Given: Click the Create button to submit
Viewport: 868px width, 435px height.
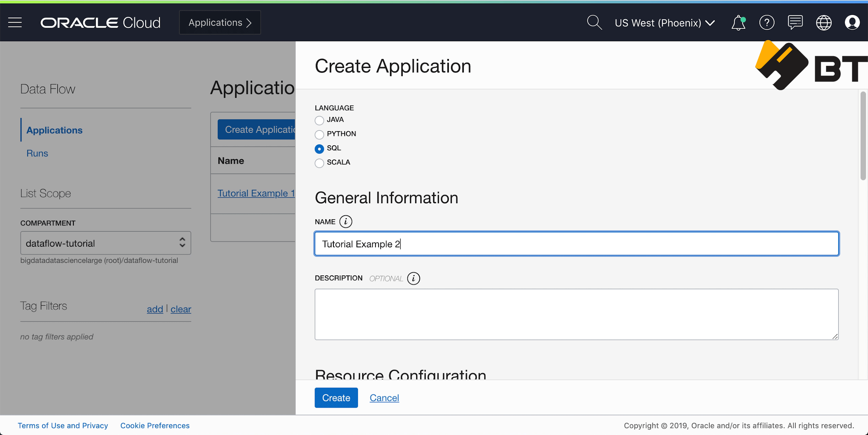Looking at the screenshot, I should click(x=336, y=397).
